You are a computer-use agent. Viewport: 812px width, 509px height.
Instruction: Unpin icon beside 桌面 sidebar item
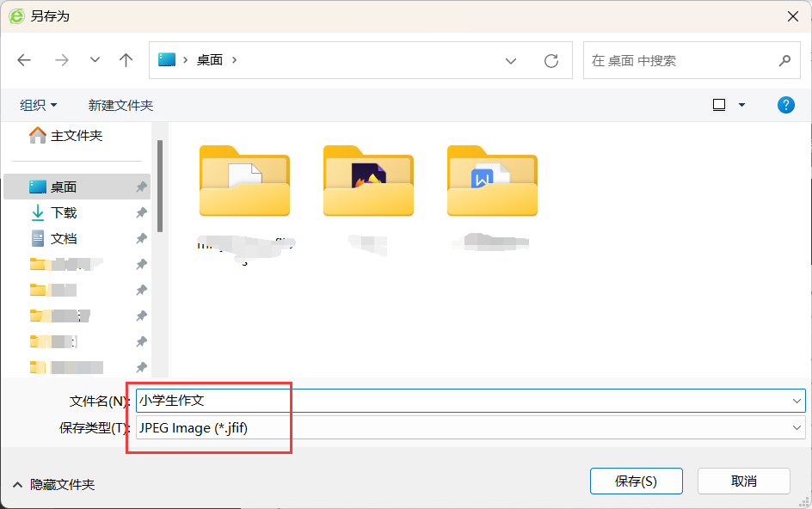pos(141,187)
